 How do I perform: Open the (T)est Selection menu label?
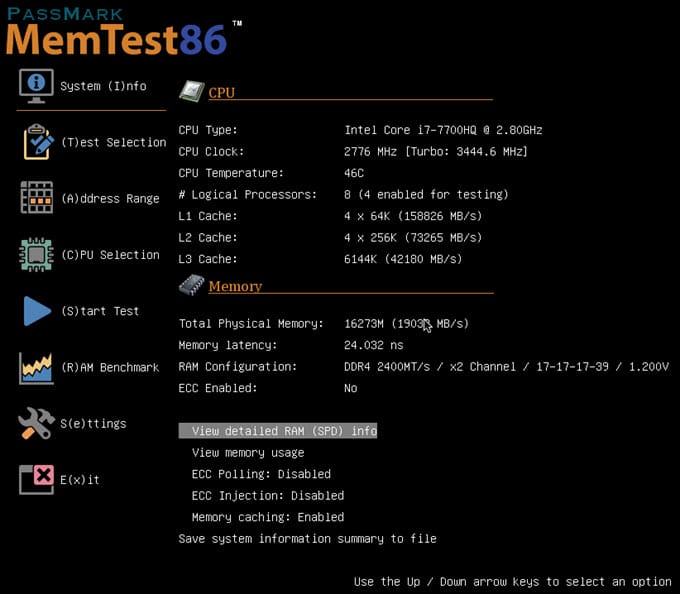tap(114, 142)
